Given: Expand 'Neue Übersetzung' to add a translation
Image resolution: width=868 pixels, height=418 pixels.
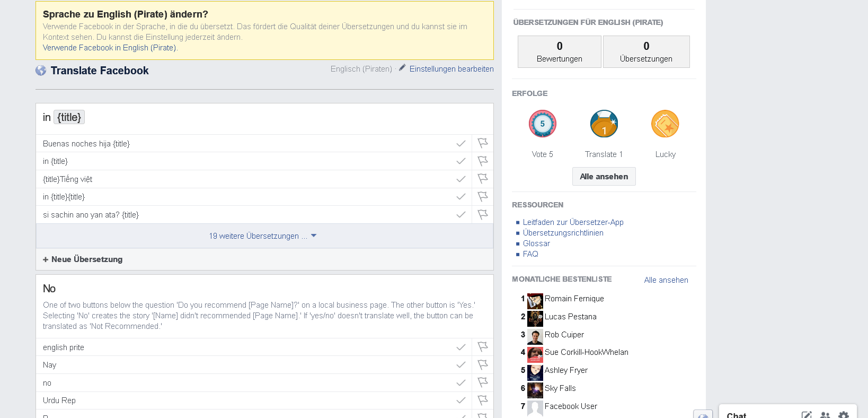Looking at the screenshot, I should click(83, 259).
